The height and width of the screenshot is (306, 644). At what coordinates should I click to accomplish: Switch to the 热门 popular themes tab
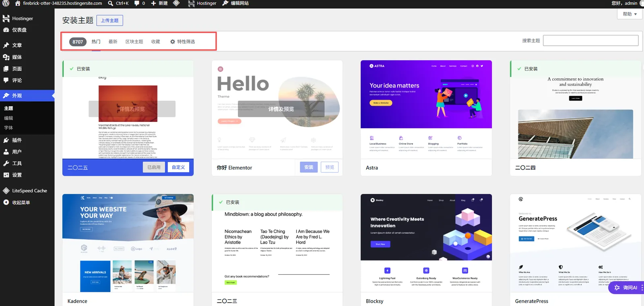96,42
